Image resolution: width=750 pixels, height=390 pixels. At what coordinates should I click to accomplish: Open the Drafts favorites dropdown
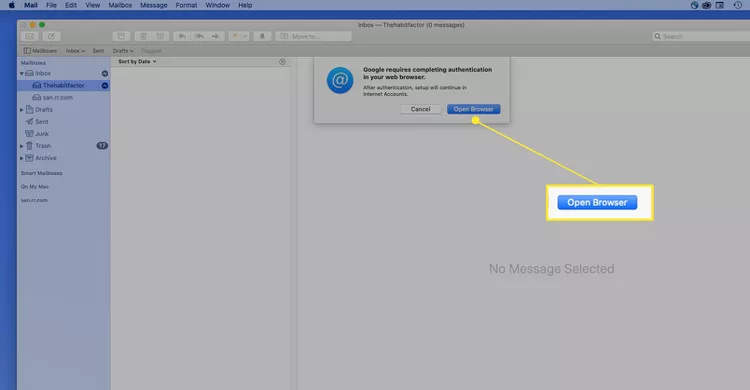(x=123, y=51)
